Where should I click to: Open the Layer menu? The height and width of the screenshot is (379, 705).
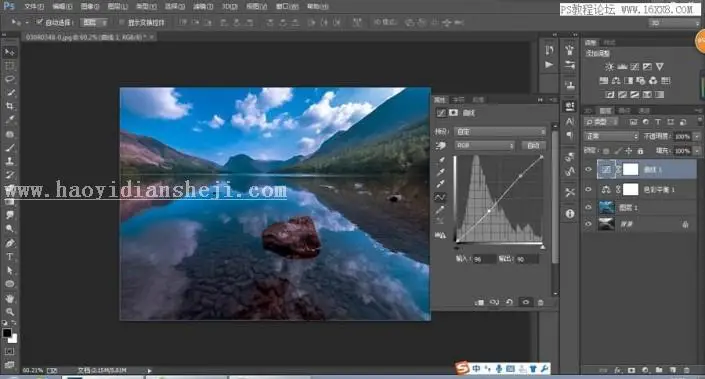click(117, 6)
